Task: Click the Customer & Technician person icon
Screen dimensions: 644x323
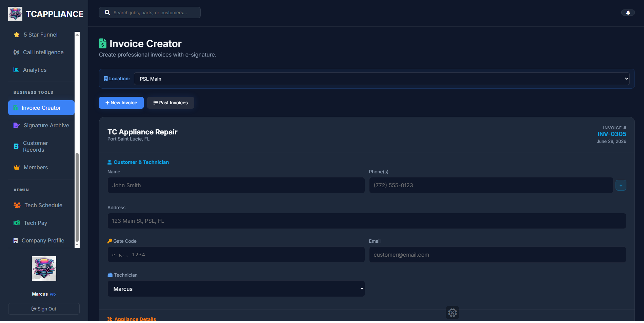Action: [x=109, y=162]
